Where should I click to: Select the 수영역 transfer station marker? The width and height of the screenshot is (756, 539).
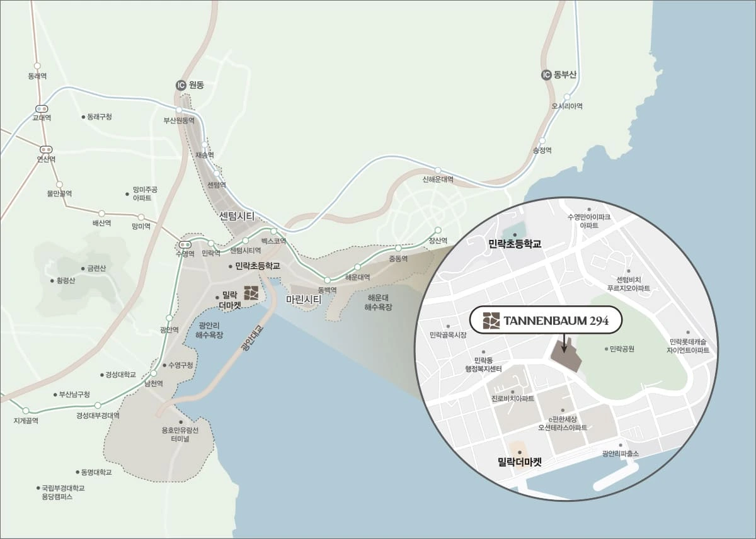click(185, 244)
